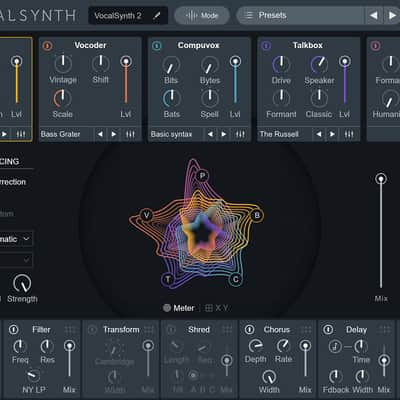Toggle the pink power button beside Talkbox

click(375, 46)
